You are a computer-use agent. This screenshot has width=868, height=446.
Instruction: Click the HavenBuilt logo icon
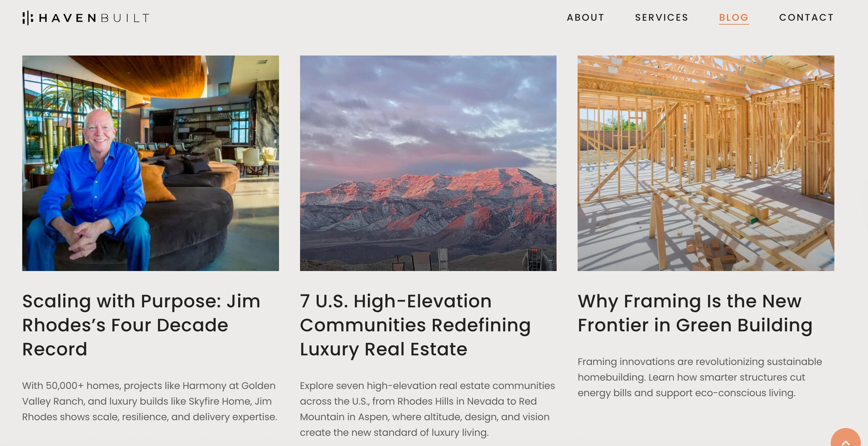(28, 18)
